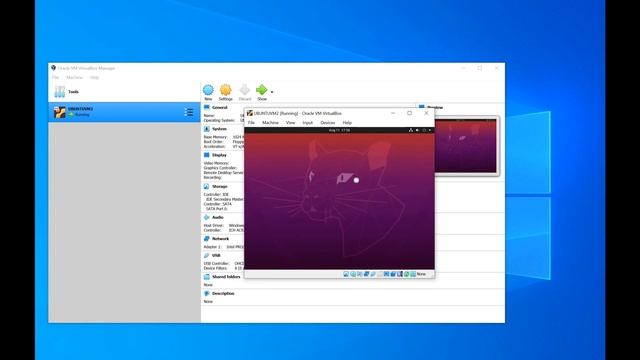Open the UBUNTUVM2 list menu icon
The width and height of the screenshot is (640, 360).
189,112
